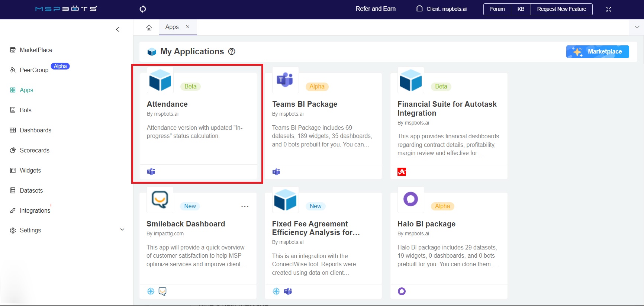Expand the Settings submenu
Screen dimensions: 644x306
point(122,230)
